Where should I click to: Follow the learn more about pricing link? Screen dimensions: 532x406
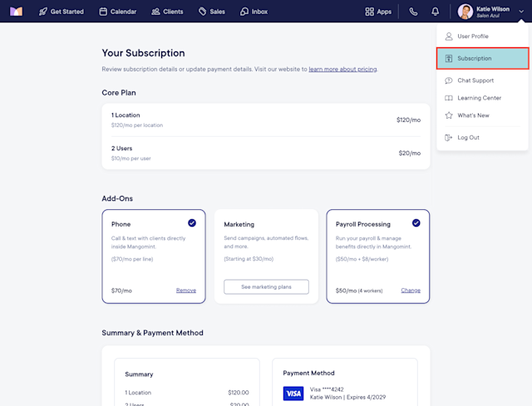(342, 69)
